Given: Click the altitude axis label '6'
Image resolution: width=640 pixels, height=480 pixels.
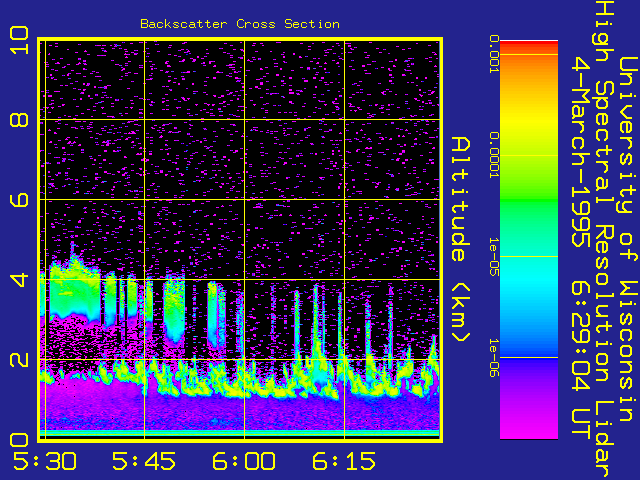Looking at the screenshot, I should tap(20, 200).
